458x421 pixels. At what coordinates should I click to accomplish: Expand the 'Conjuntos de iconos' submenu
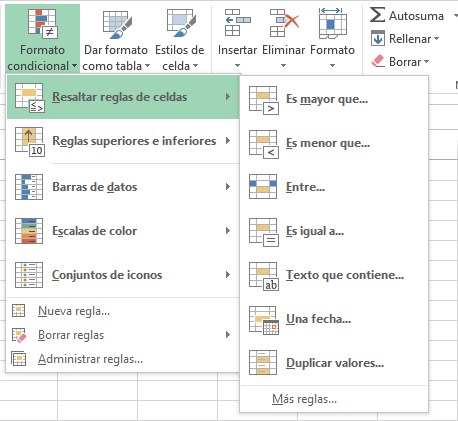tap(123, 275)
